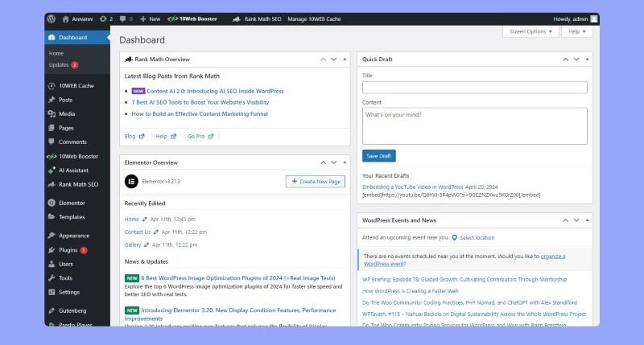Move Quick Draft panel down
The height and width of the screenshot is (345, 644).
tap(576, 60)
